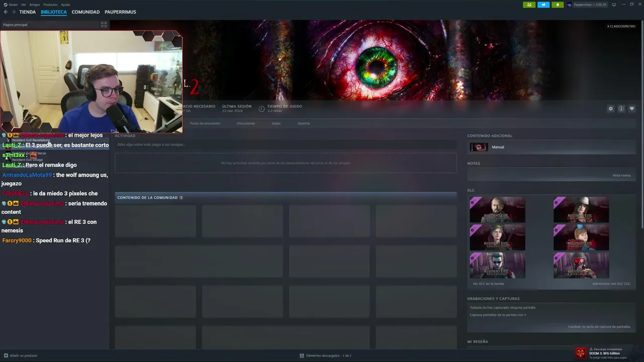Go back with the left arrow
The height and width of the screenshot is (362, 644).
(x=6, y=12)
